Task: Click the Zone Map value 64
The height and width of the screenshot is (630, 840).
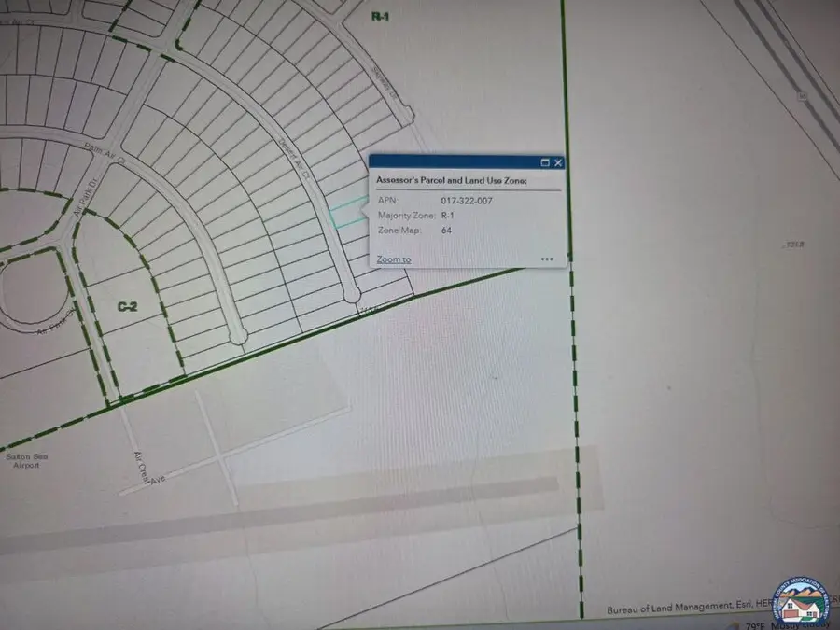Action: pos(445,231)
